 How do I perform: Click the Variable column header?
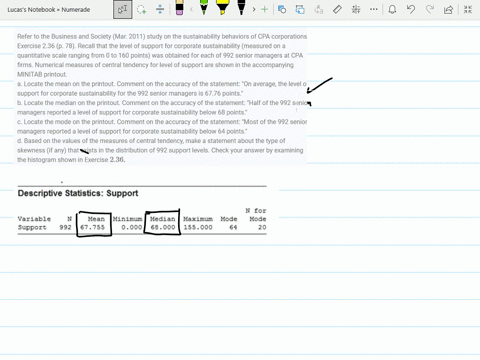(34, 219)
